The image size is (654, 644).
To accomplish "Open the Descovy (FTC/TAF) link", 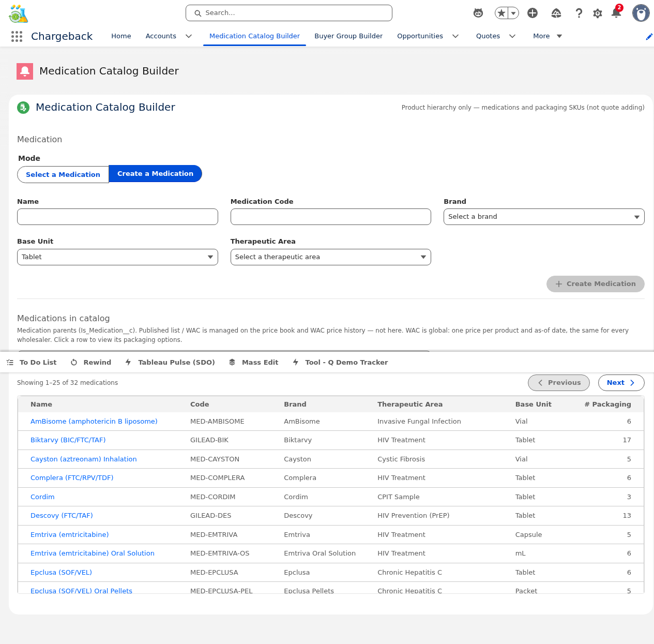I will [x=62, y=516].
